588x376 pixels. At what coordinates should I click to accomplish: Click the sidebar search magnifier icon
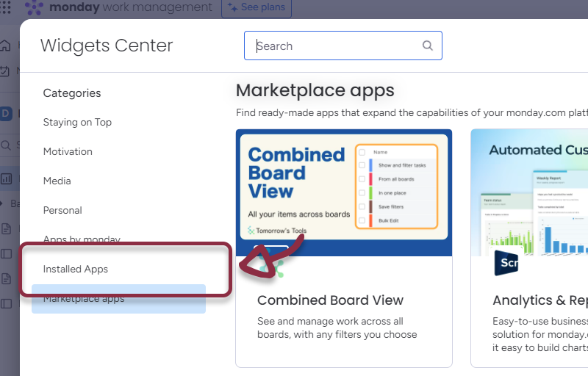[5, 145]
